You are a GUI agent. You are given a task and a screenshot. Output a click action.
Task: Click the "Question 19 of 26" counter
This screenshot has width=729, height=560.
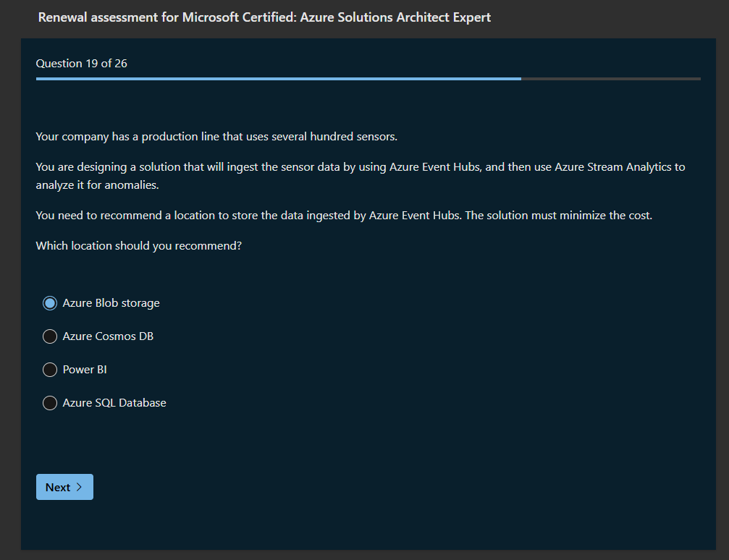tap(81, 64)
